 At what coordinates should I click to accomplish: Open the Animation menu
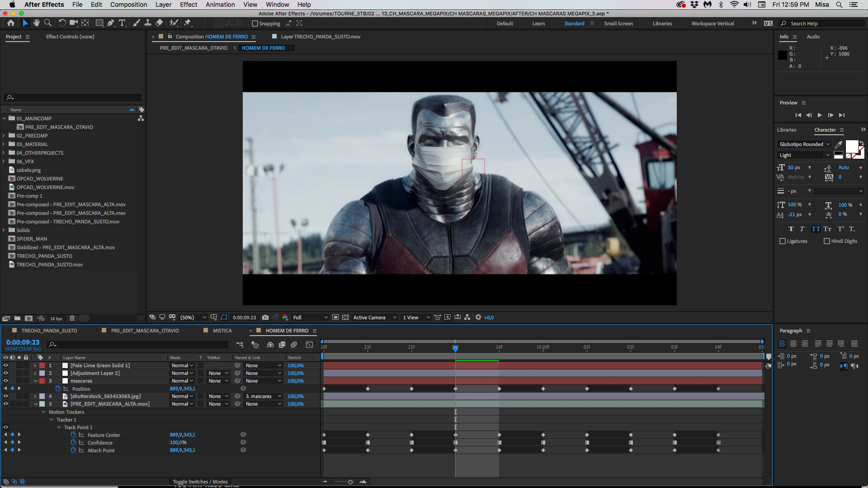[x=220, y=5]
